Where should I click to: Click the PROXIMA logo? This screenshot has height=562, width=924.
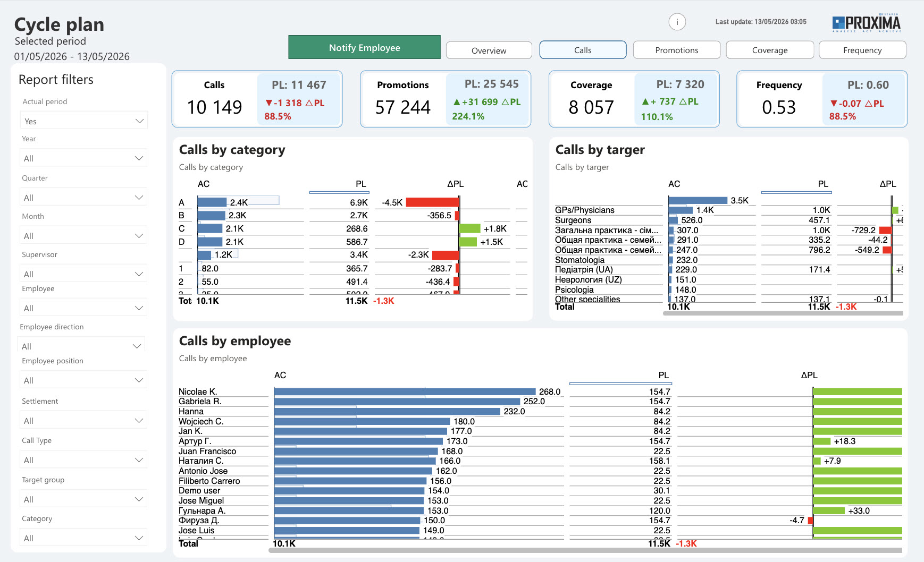pyautogui.click(x=867, y=23)
